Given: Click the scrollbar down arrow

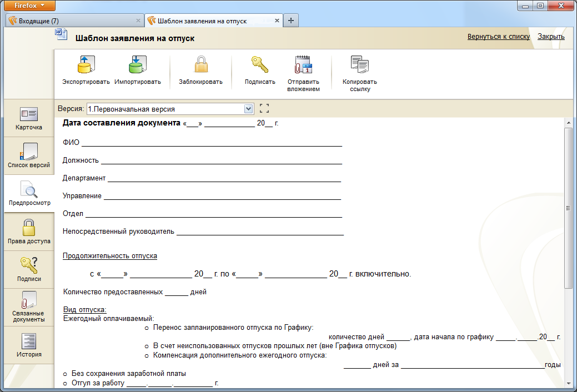Looking at the screenshot, I should (569, 383).
